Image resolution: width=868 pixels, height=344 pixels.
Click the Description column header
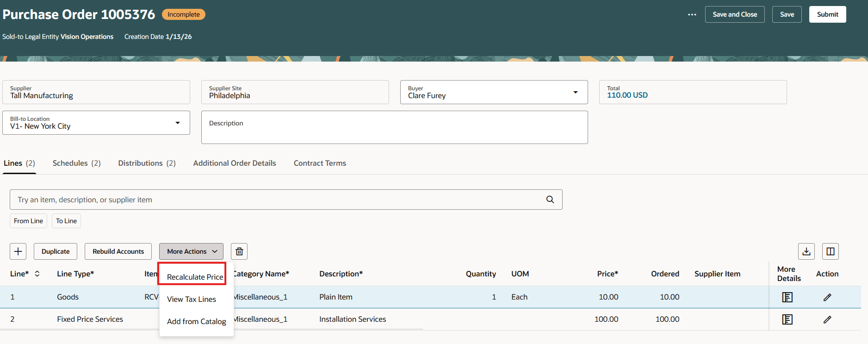click(x=341, y=274)
